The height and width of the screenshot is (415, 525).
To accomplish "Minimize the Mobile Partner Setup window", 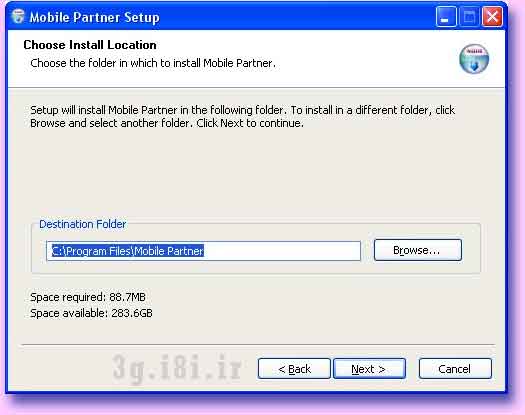I will tap(446, 17).
